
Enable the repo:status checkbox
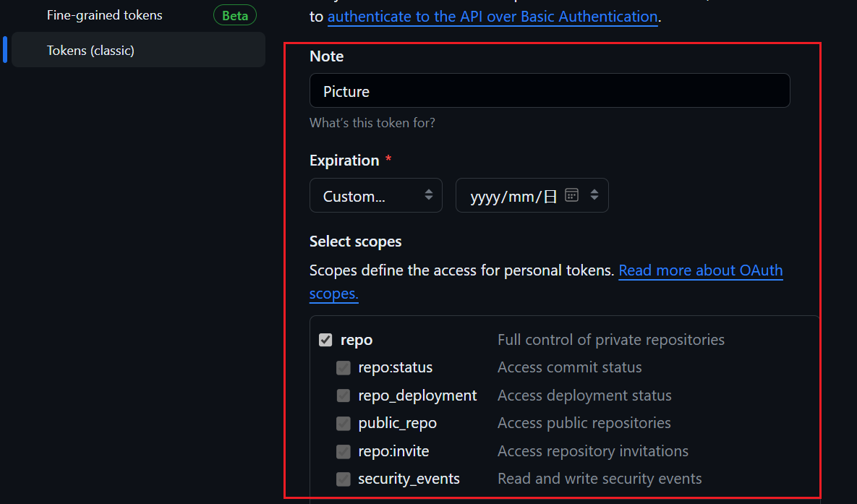343,367
